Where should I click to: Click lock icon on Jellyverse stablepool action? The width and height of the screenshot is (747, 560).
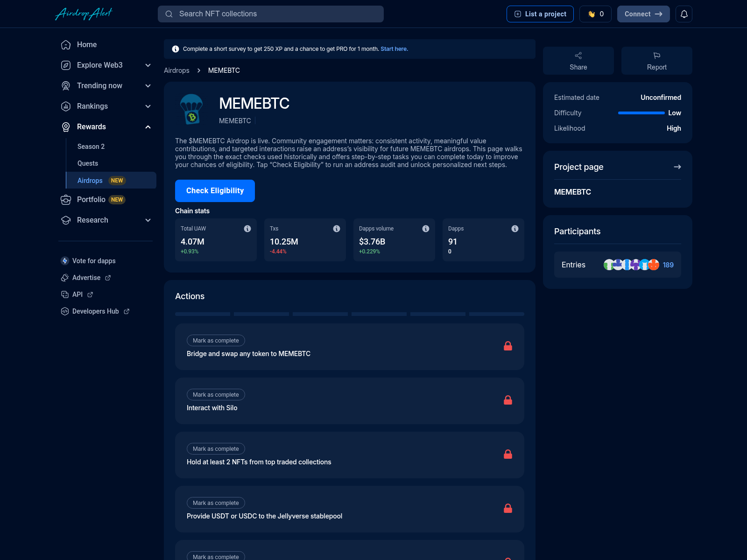(508, 508)
